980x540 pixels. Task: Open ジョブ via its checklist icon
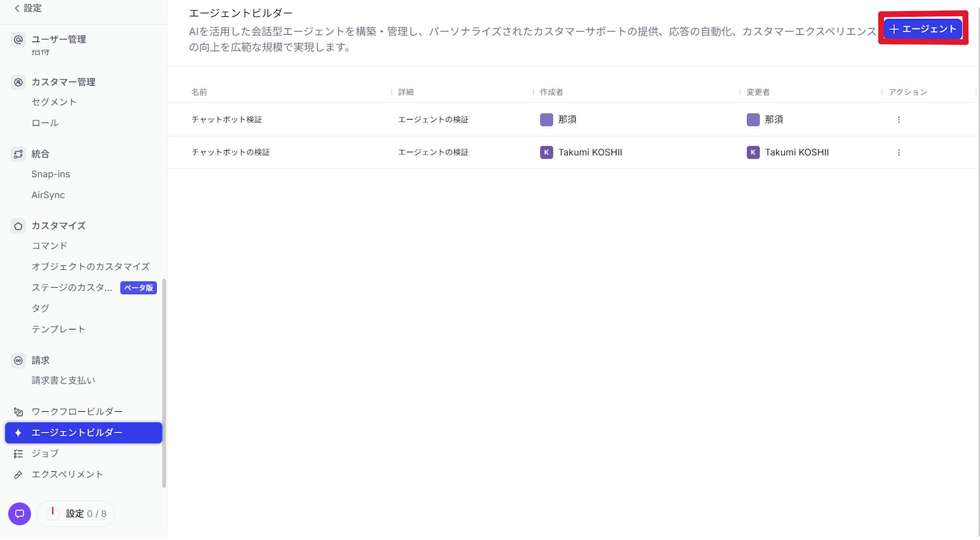(18, 453)
